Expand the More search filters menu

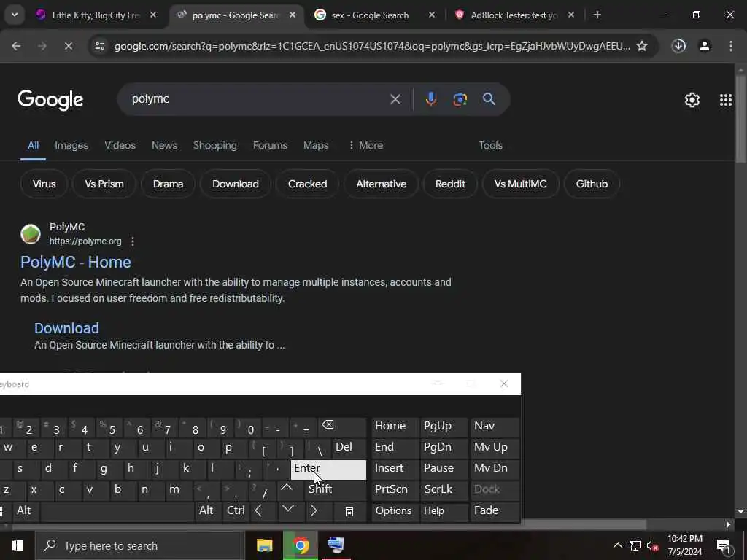pos(366,145)
